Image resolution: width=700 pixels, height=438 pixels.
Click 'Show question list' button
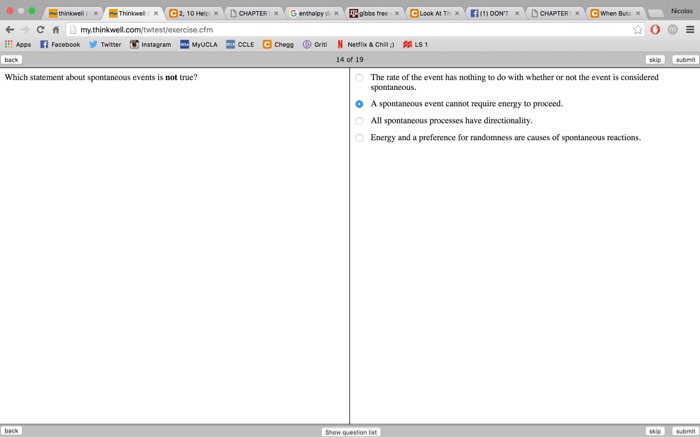coord(351,432)
